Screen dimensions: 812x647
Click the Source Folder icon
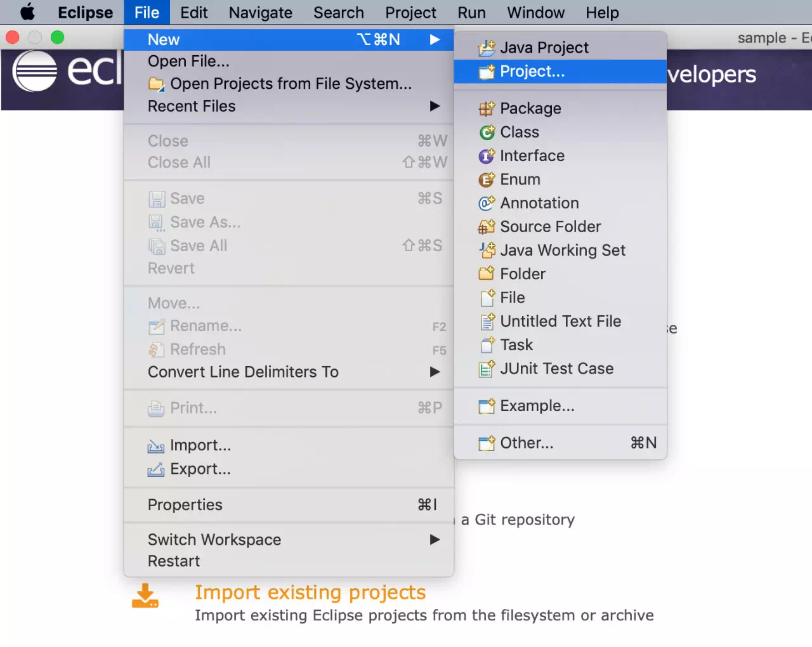click(487, 226)
